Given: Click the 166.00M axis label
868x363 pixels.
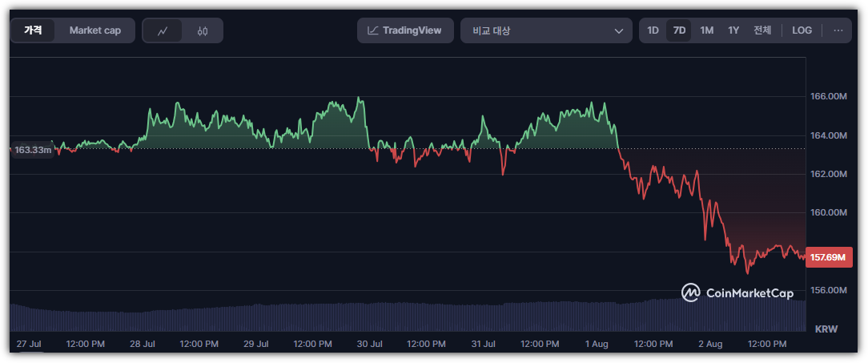Looking at the screenshot, I should point(828,96).
